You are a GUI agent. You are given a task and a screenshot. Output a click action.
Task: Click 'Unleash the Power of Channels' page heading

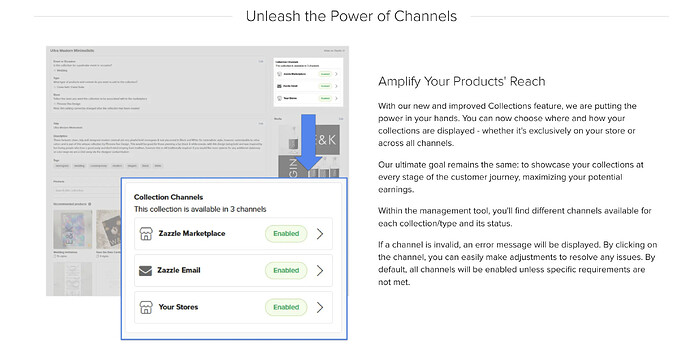(351, 16)
